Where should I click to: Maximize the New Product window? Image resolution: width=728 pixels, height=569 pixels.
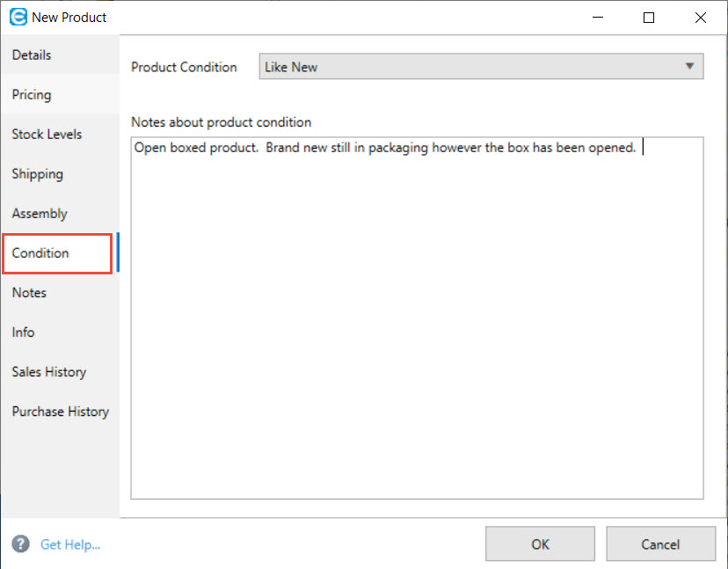click(x=649, y=17)
